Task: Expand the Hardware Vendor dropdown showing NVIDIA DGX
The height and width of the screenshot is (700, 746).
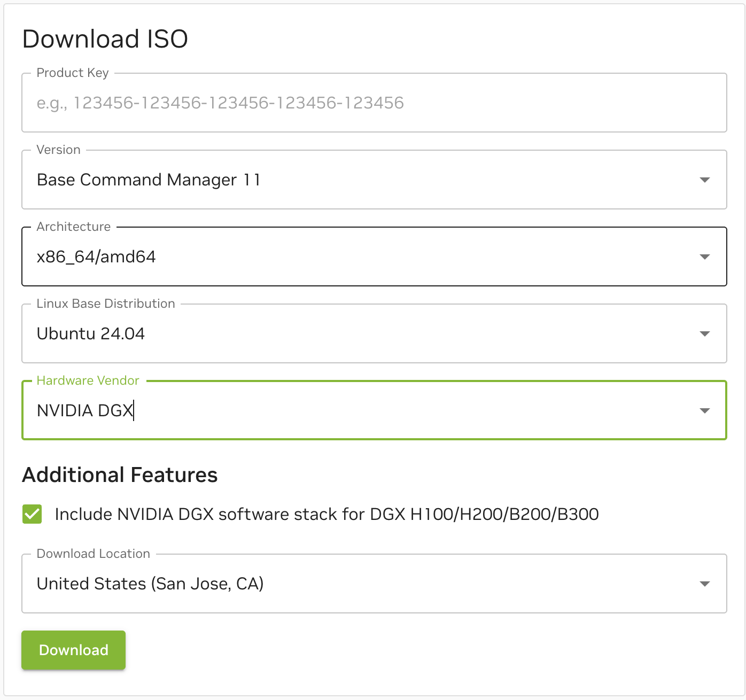Action: (374, 410)
